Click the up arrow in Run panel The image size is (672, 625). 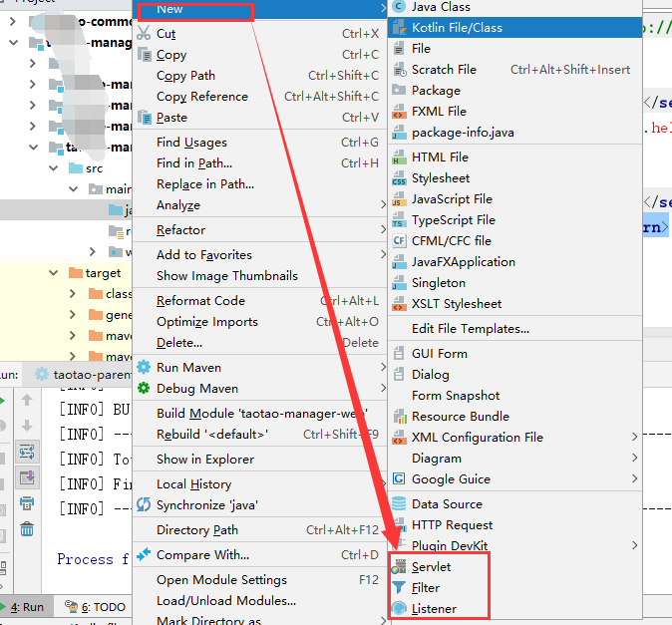pos(27,400)
